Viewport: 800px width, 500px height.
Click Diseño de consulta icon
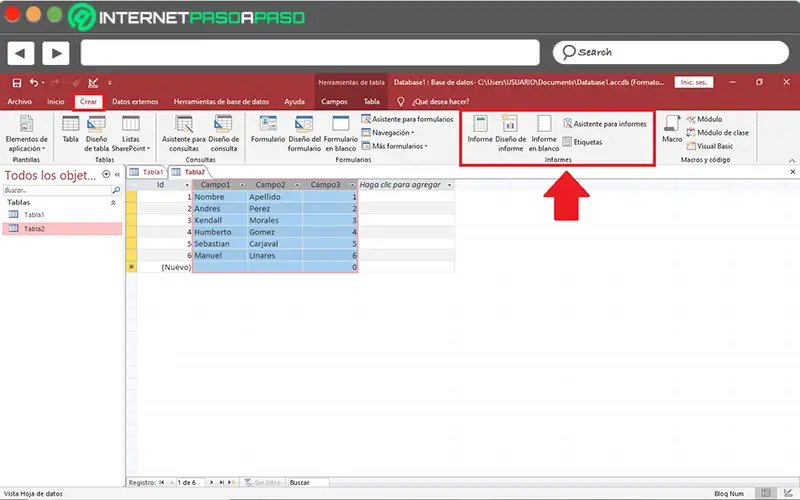[223, 134]
